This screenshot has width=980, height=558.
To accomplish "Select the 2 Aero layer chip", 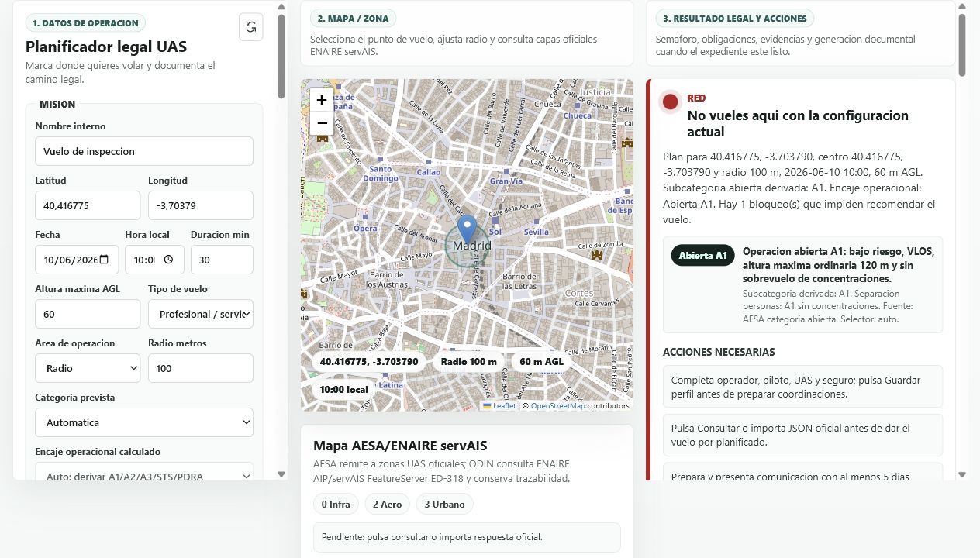I will [x=387, y=505].
